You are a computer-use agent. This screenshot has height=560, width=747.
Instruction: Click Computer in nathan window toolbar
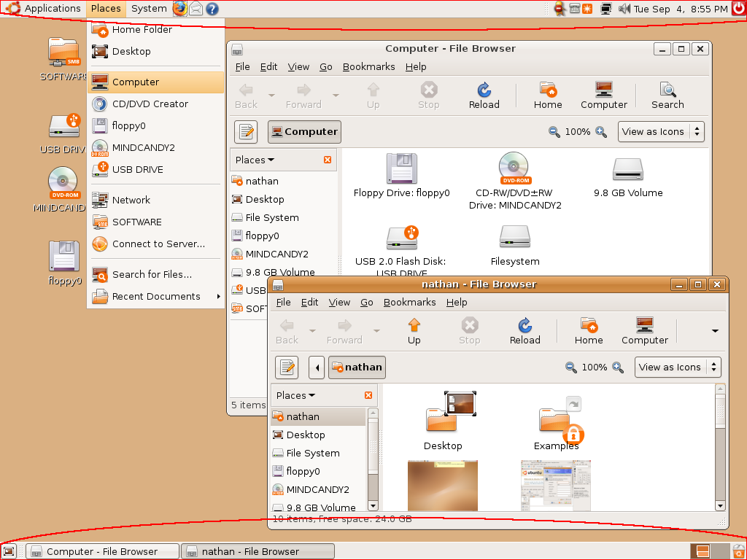645,332
